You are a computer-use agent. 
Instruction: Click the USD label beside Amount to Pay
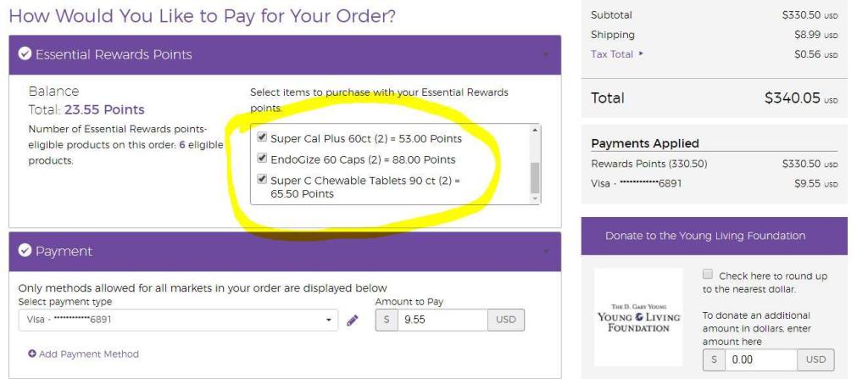point(506,320)
